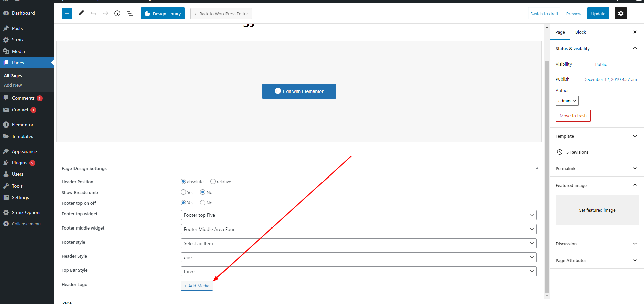Select Yes for Footer top on off

183,203
